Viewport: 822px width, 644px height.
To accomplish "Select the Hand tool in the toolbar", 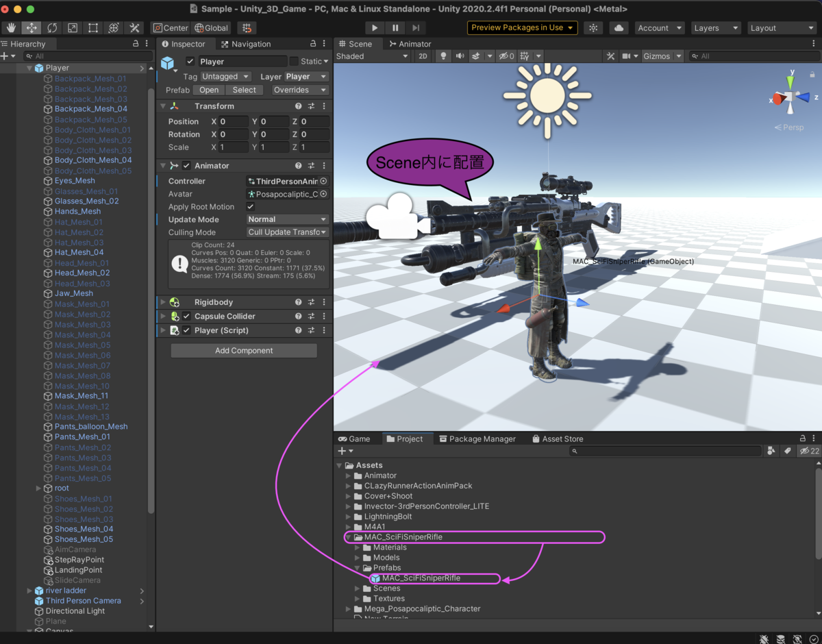I will click(x=11, y=28).
